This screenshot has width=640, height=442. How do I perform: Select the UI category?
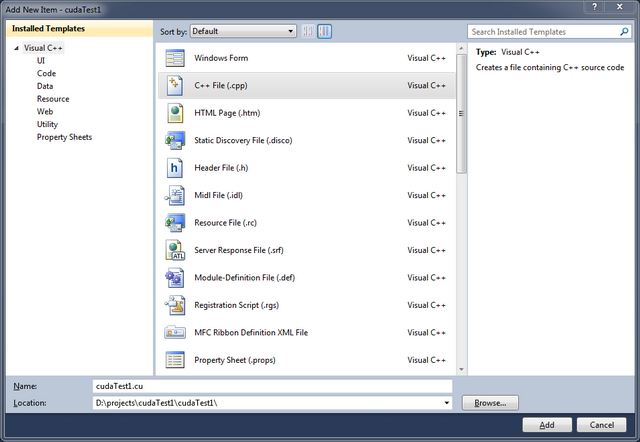point(41,61)
